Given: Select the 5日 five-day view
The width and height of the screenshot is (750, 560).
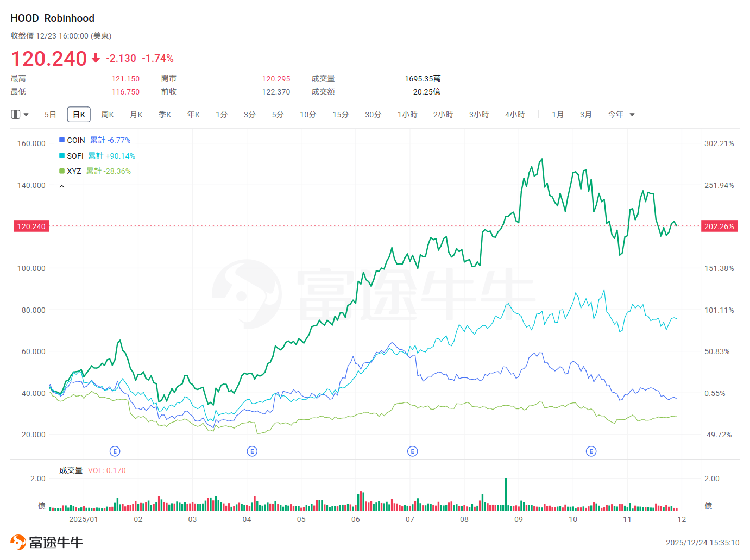Looking at the screenshot, I should [50, 115].
